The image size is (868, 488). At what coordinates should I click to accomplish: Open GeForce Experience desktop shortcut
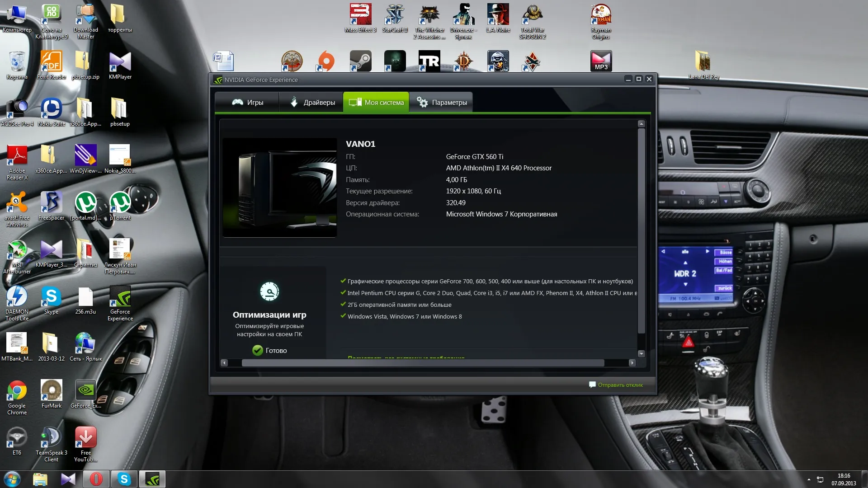point(120,304)
